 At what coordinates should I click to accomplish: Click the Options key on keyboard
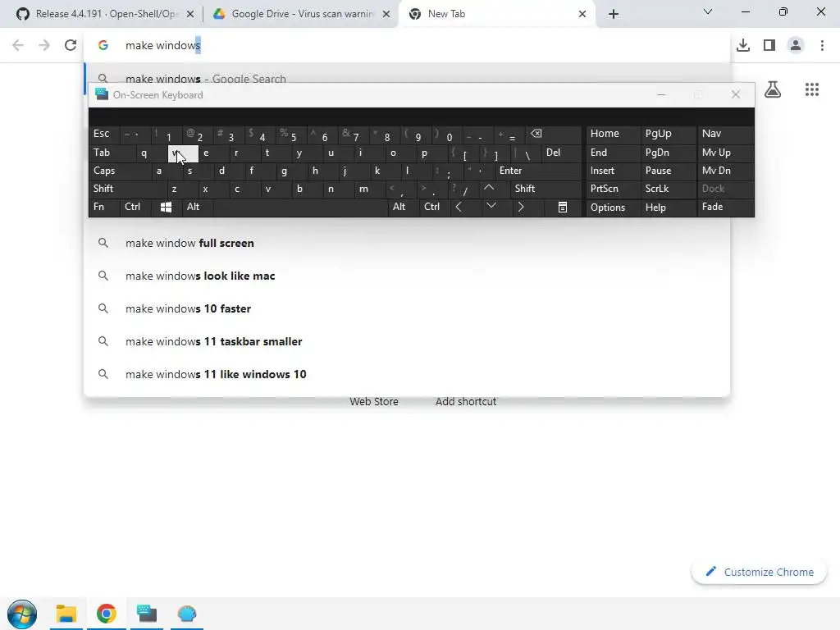tap(614, 208)
